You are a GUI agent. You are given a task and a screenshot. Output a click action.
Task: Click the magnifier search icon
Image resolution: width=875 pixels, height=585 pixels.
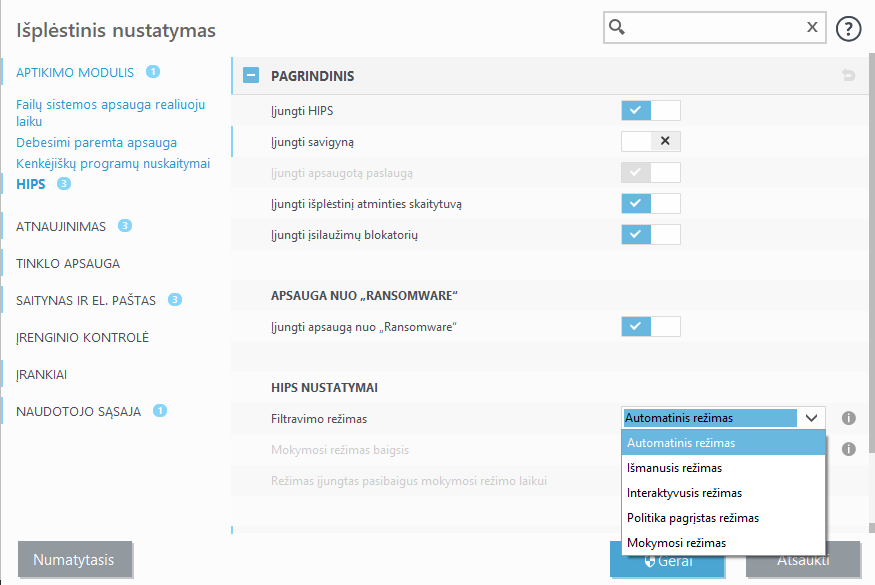point(618,28)
